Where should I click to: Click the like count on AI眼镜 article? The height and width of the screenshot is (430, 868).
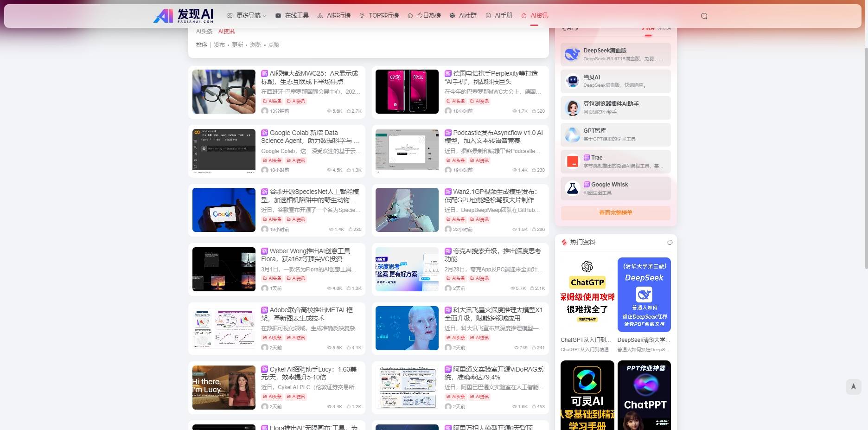pos(354,111)
